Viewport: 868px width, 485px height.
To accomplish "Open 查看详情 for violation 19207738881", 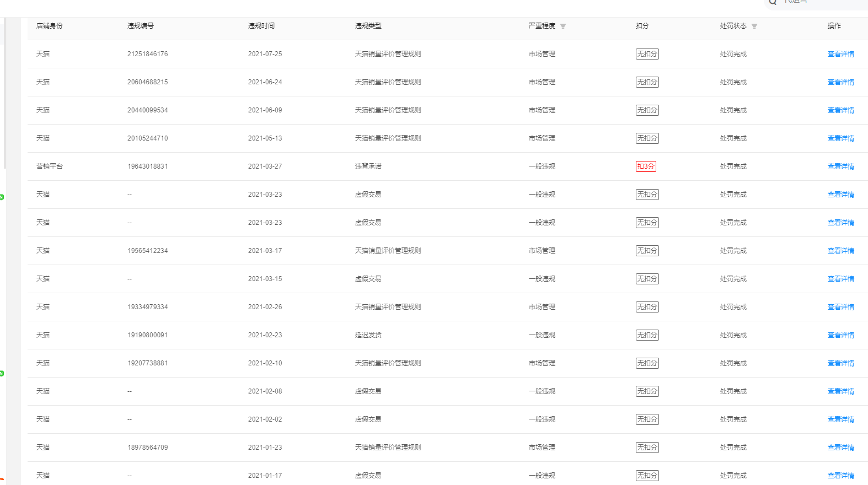I will coord(840,363).
